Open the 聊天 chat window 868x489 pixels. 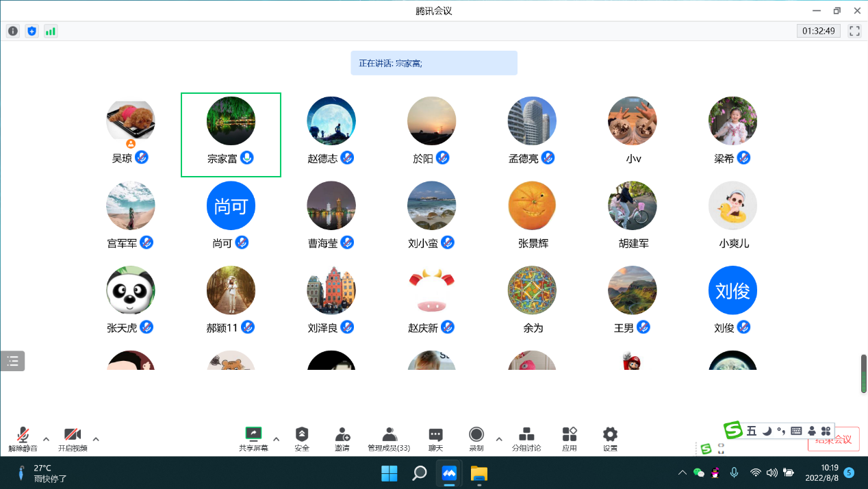pyautogui.click(x=435, y=438)
